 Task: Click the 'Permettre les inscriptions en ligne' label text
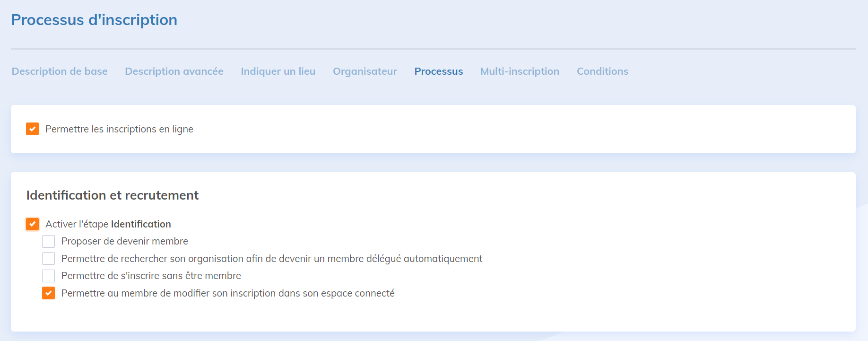[119, 129]
